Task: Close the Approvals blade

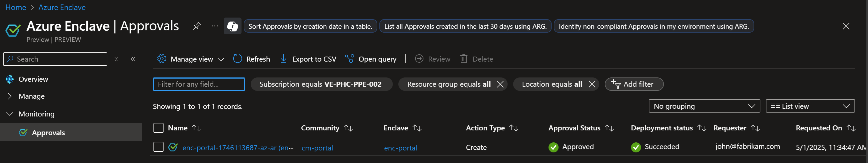Action: (x=846, y=26)
